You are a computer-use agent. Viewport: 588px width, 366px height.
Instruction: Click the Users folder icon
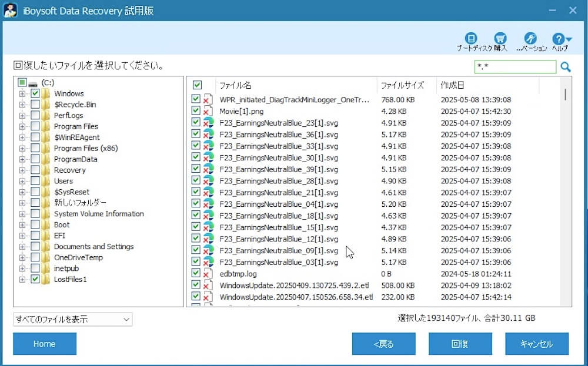[45, 181]
